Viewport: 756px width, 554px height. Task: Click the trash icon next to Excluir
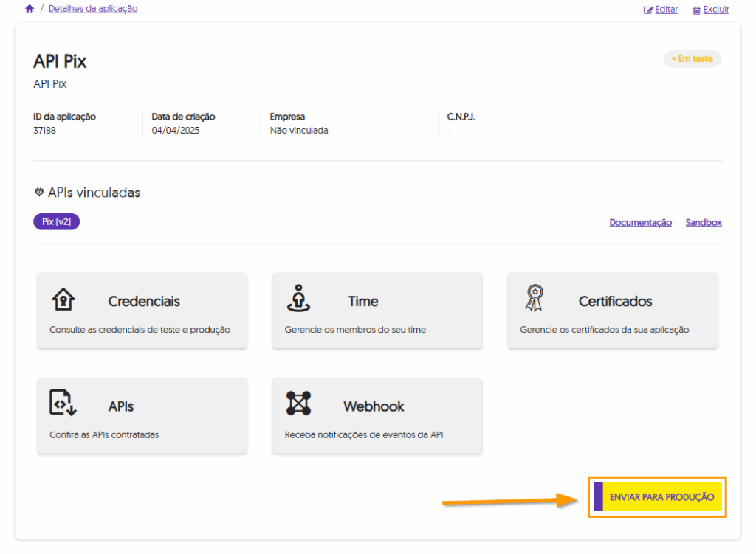pyautogui.click(x=696, y=10)
